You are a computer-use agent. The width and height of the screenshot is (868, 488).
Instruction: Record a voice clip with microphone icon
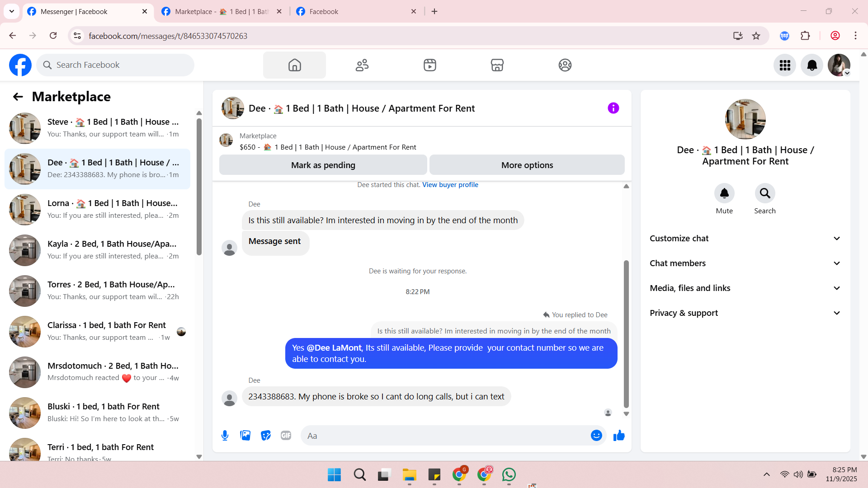[x=225, y=436]
